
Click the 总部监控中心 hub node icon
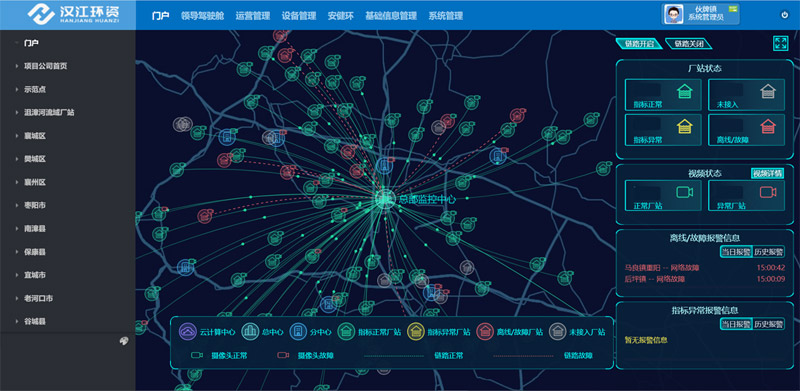tap(384, 199)
